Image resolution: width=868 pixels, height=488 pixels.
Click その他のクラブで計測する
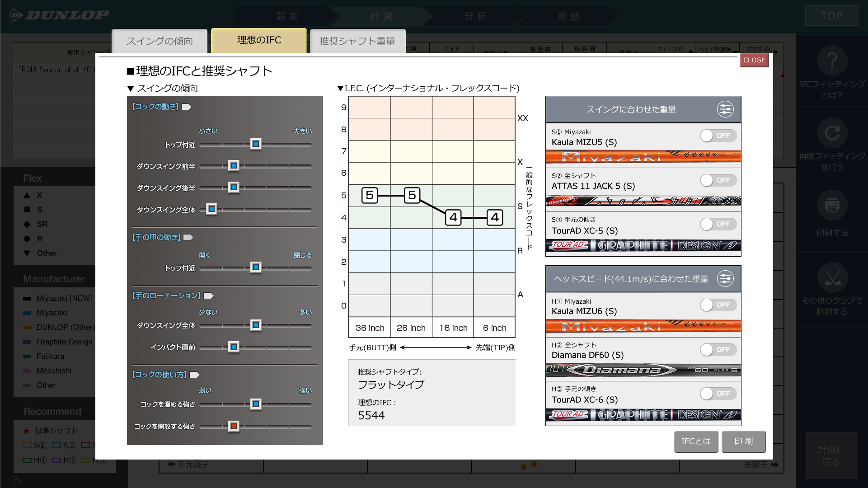832,287
